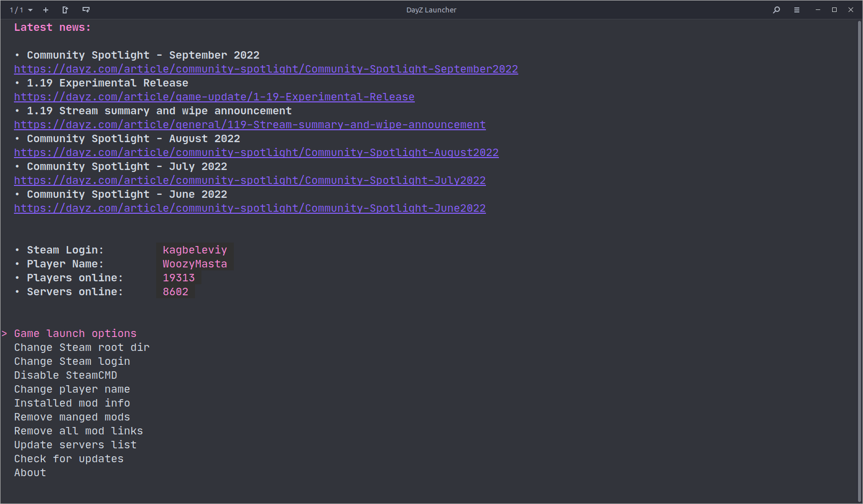This screenshot has width=863, height=504.
Task: Open Community-Spotlight-August2022 link
Action: pyautogui.click(x=256, y=153)
